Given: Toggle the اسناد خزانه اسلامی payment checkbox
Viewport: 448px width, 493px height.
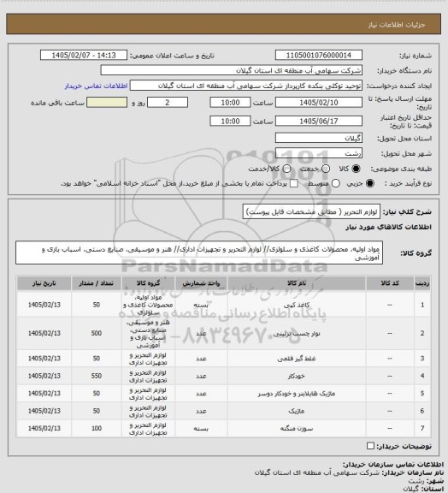Looking at the screenshot, I should pyautogui.click(x=294, y=183).
